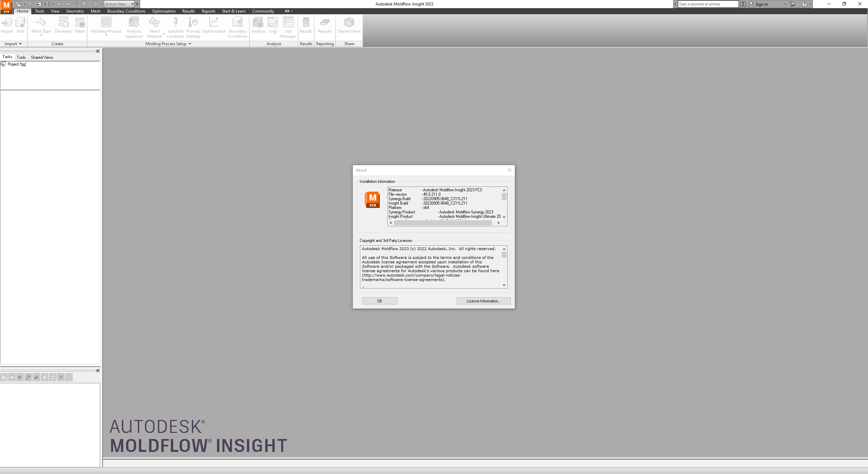Switch to the Shared Views panel tab
The width and height of the screenshot is (868, 474).
click(42, 57)
